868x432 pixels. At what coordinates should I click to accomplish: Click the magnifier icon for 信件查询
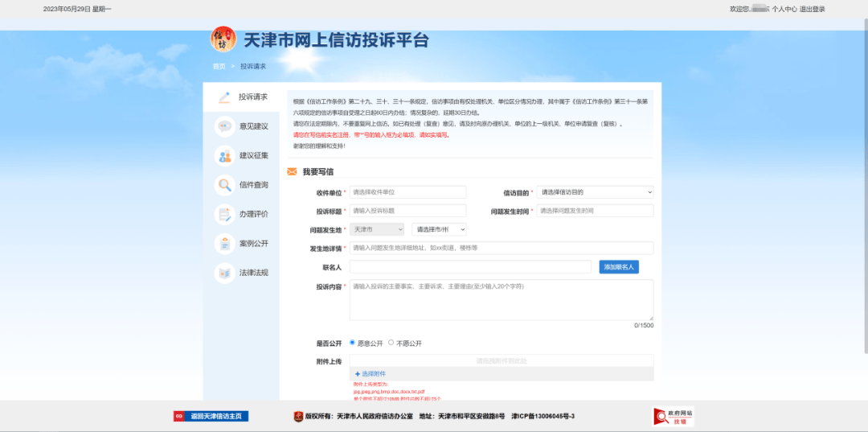tap(225, 185)
